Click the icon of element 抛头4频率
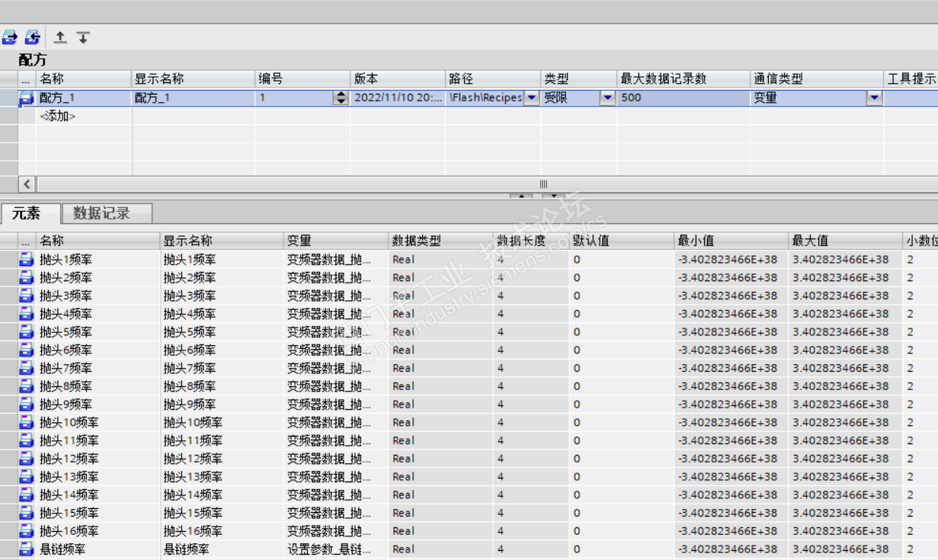The width and height of the screenshot is (938, 560). click(x=27, y=313)
